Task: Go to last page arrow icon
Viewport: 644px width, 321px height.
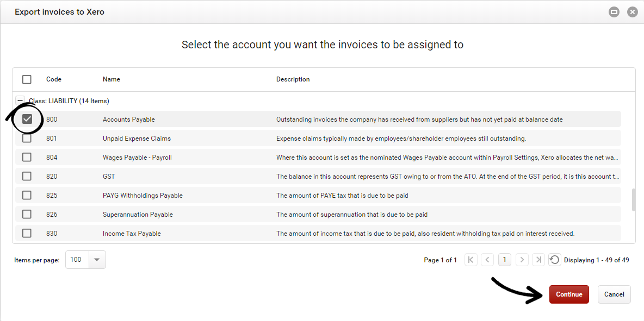Action: [538, 260]
